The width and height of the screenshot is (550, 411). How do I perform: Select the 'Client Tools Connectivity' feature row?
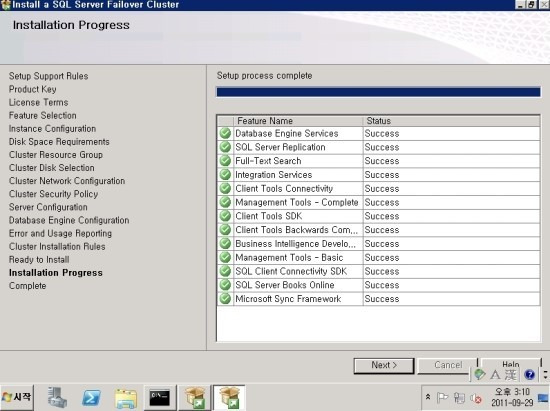click(378, 189)
